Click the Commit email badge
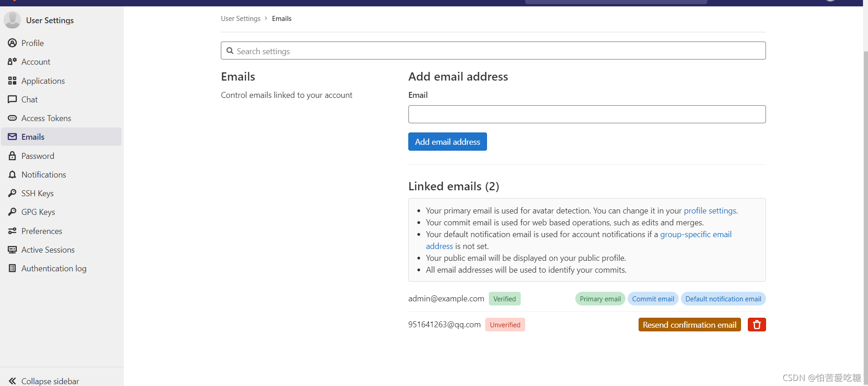The width and height of the screenshot is (868, 386). (x=653, y=299)
